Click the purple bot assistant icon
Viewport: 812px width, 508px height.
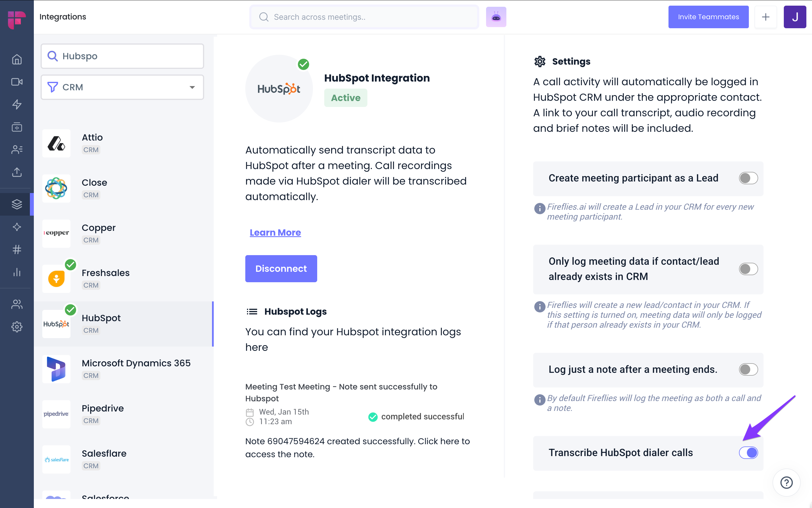[x=496, y=17]
